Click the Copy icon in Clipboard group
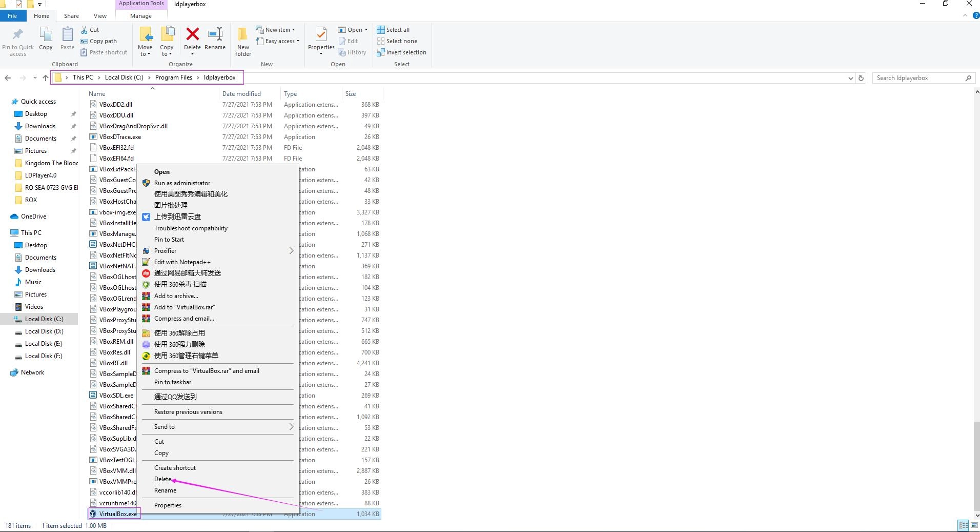The width and height of the screenshot is (980, 532). pyautogui.click(x=46, y=34)
